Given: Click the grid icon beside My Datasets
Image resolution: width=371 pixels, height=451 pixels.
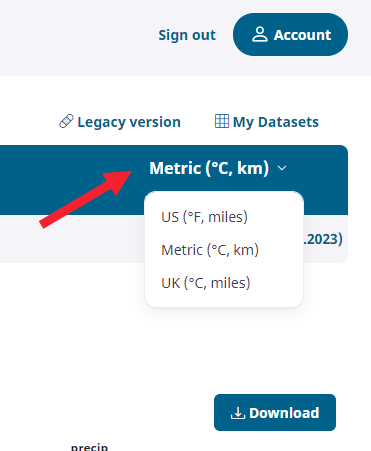Looking at the screenshot, I should (x=222, y=121).
